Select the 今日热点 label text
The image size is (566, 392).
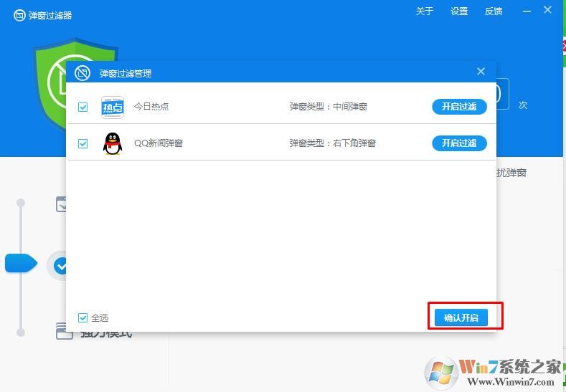point(151,106)
